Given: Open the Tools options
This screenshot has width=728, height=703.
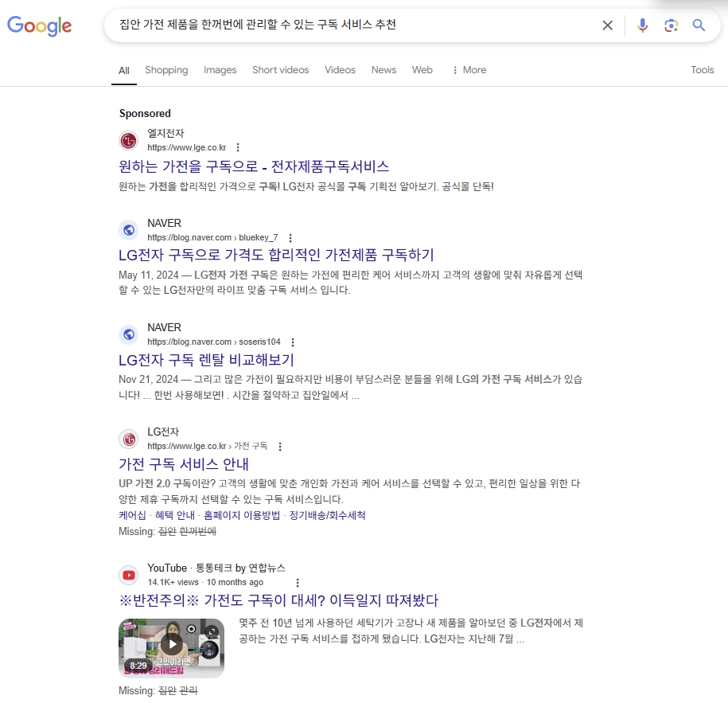Looking at the screenshot, I should click(702, 70).
